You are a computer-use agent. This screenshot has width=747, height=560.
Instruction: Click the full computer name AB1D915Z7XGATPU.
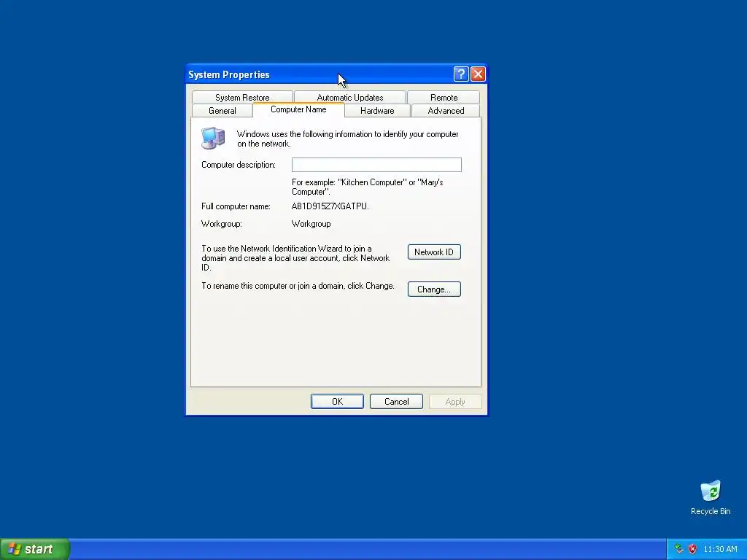(x=330, y=206)
